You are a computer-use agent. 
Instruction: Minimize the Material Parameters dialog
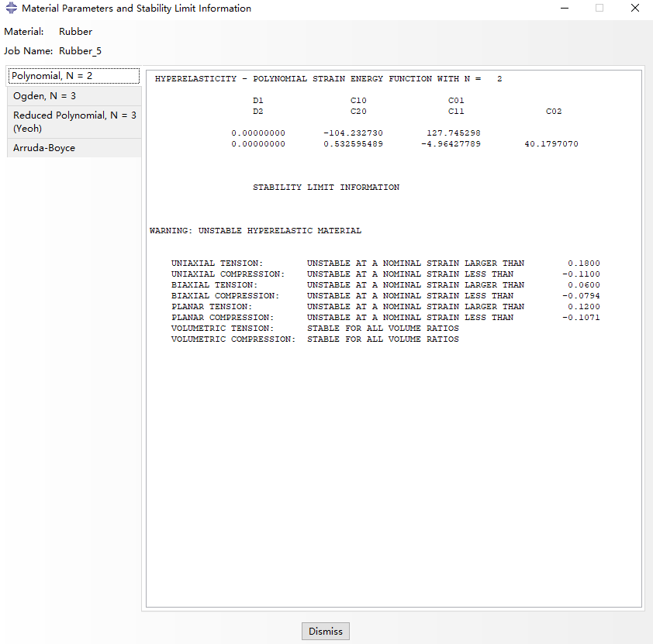(x=565, y=8)
